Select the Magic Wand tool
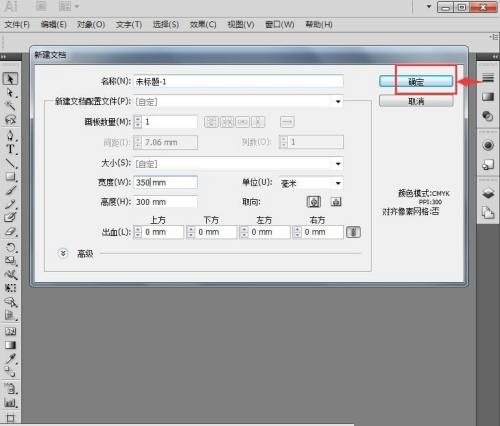Screen dimensions: 500x426 pos(10,106)
